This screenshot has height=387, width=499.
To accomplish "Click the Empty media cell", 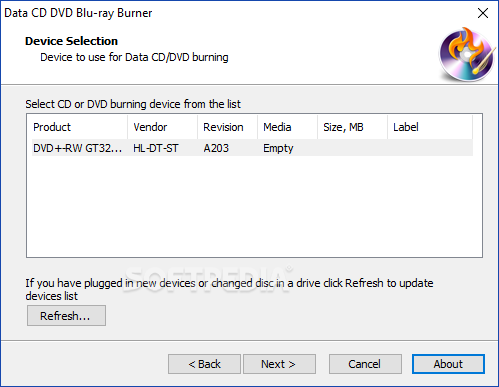I will click(x=278, y=148).
